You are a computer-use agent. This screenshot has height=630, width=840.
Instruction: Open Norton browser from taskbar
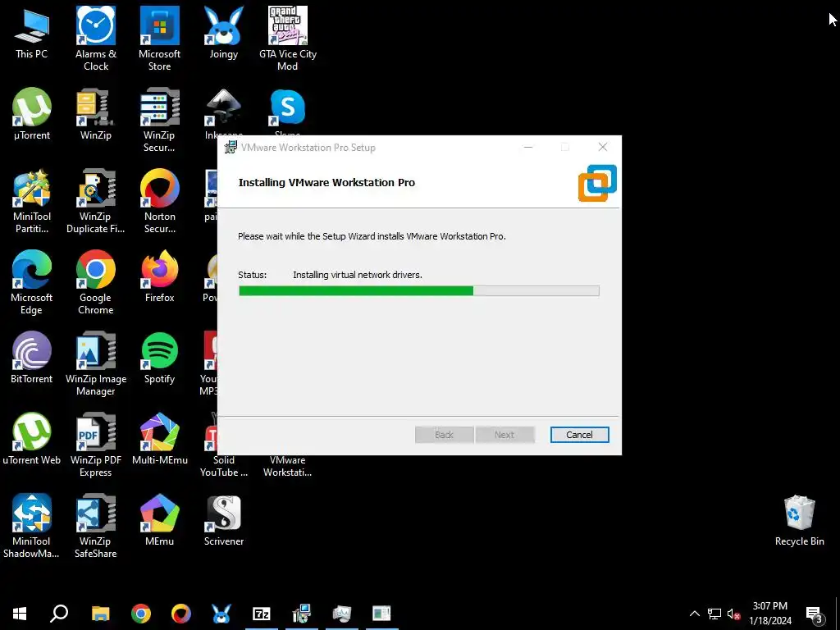coord(181,614)
